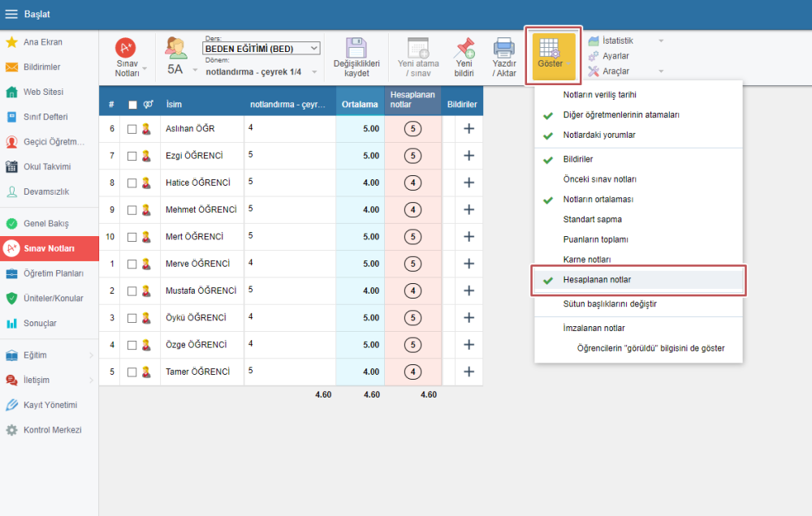
Task: Expand the İstatistik dropdown arrow
Action: [661, 41]
